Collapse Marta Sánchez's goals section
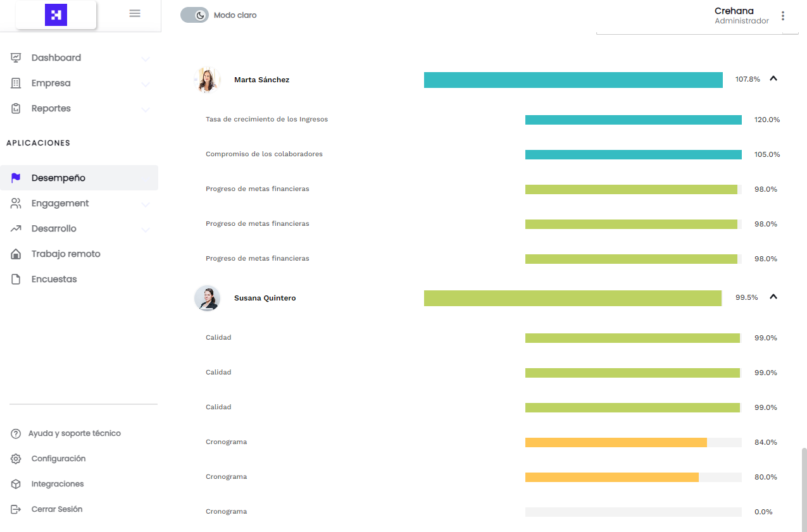 773,79
